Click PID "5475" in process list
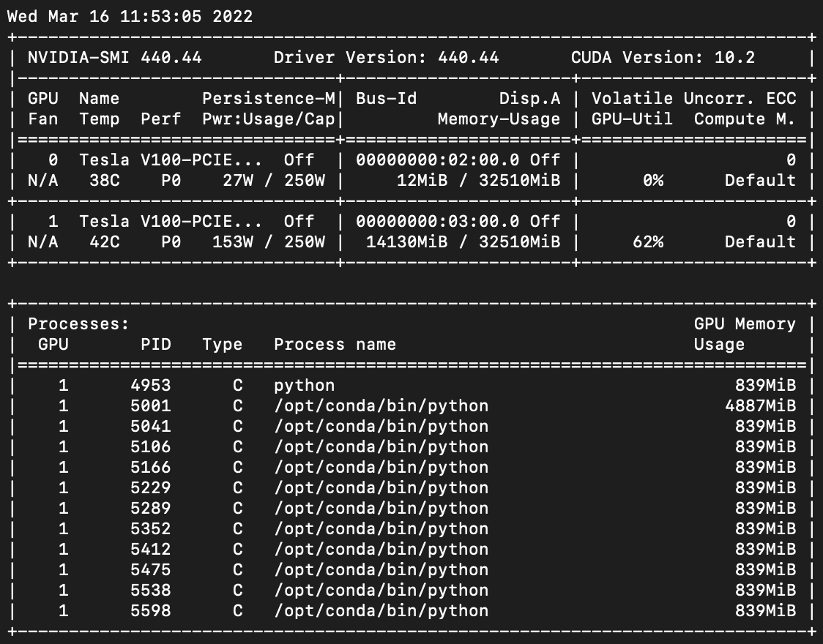The height and width of the screenshot is (644, 823). coord(151,569)
